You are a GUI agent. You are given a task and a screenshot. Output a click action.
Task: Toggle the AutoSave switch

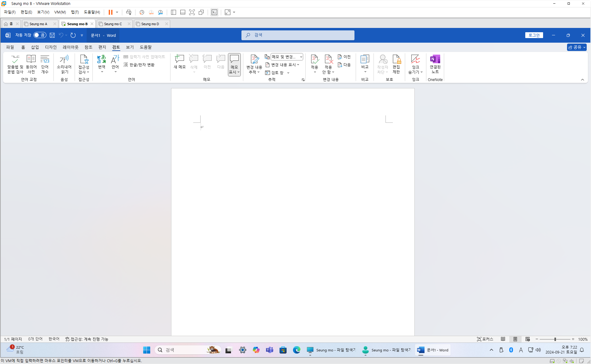(40, 35)
